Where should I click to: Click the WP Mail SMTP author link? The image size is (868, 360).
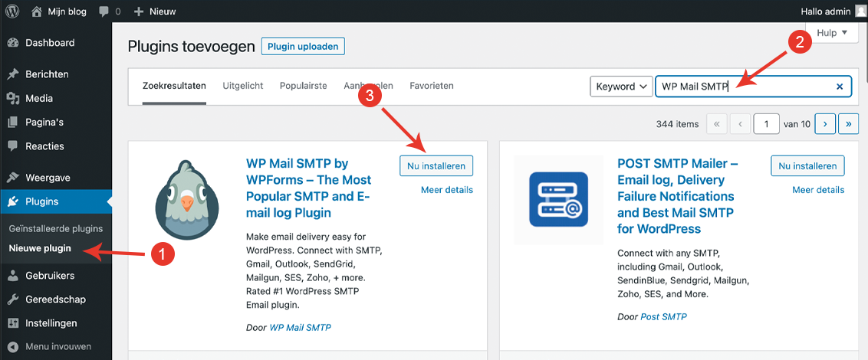click(301, 327)
